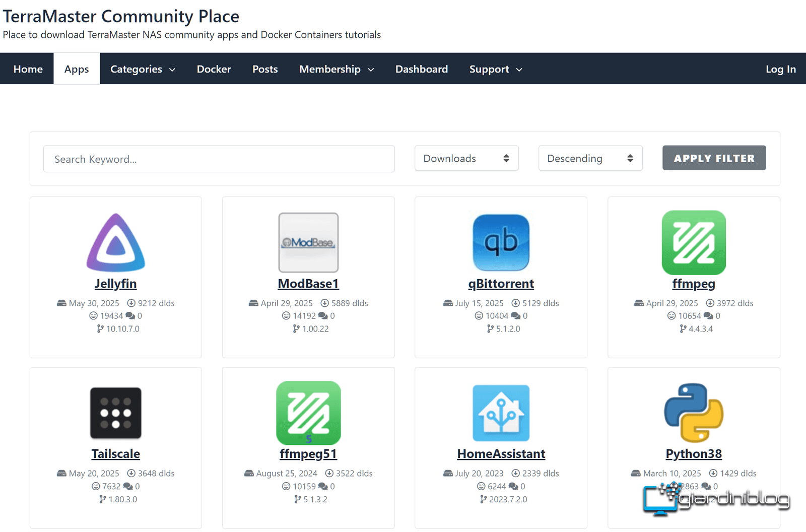Click download icon beside 3522 dlds
The image size is (806, 532).
pos(329,474)
